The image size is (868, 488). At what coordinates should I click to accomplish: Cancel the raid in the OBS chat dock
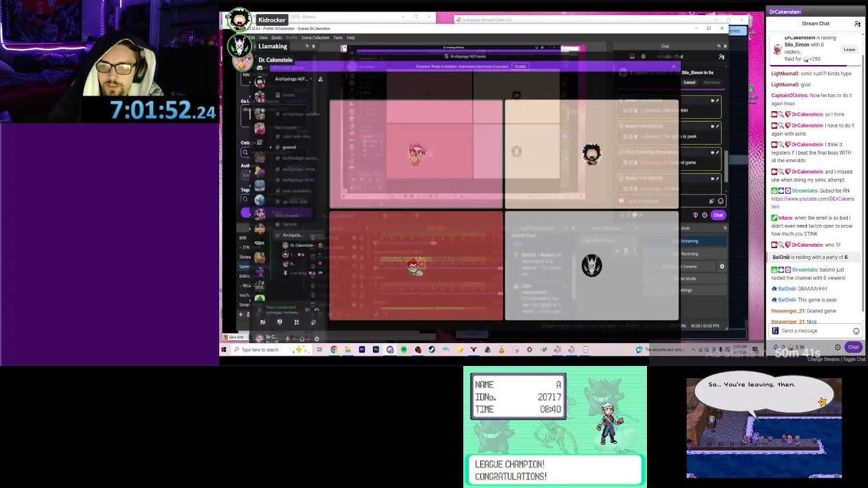coord(689,82)
